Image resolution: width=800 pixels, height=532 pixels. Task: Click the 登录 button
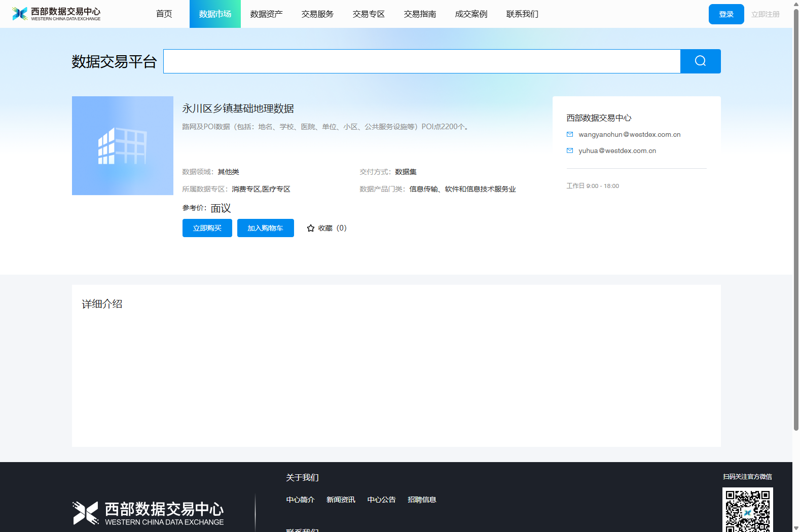coord(726,14)
